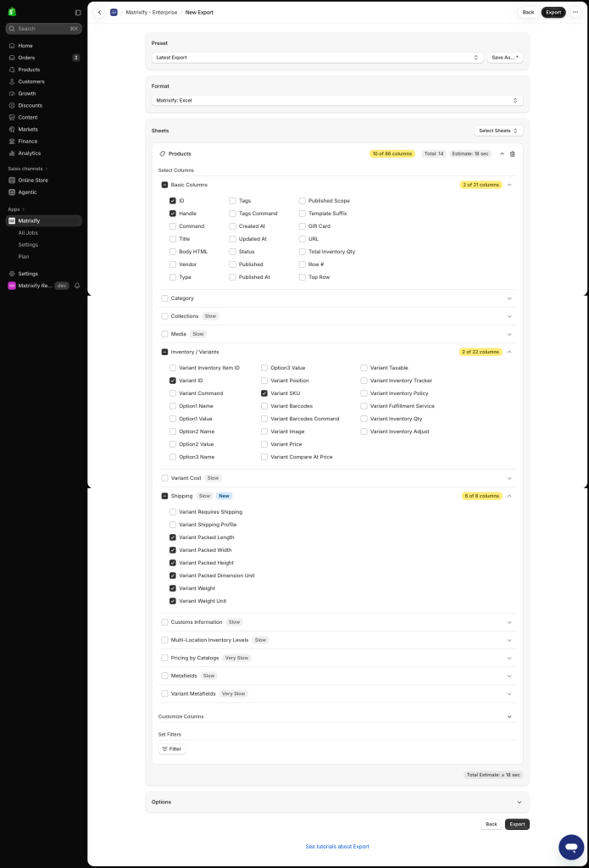
Task: Expand the Metafields section chevron
Action: click(509, 676)
